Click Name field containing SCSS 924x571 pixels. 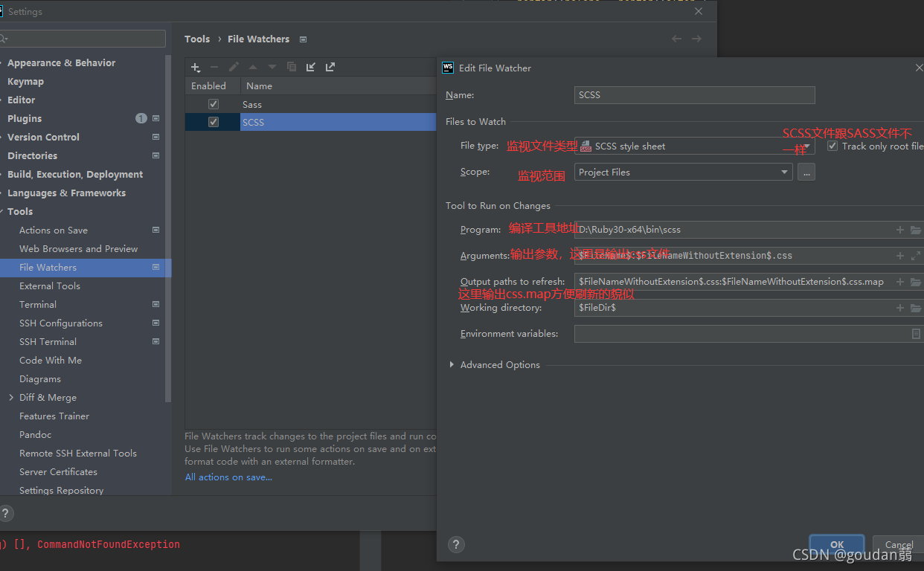[694, 94]
